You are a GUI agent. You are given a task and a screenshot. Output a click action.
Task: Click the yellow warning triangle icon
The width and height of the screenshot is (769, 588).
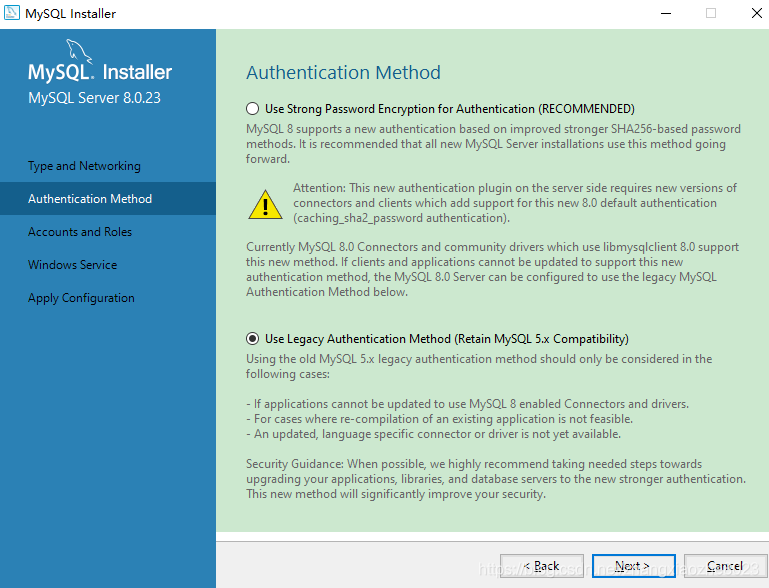(x=265, y=205)
